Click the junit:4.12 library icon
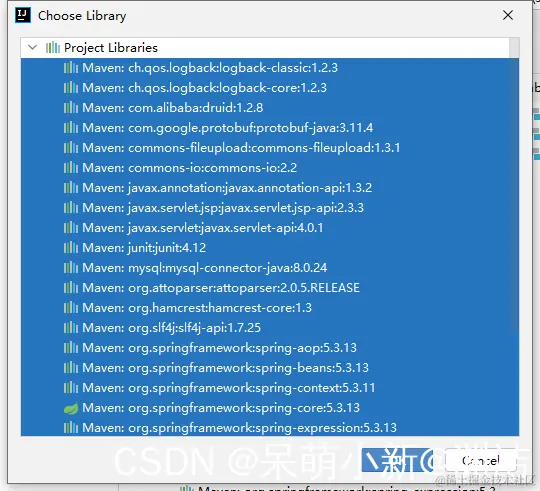 [x=71, y=248]
